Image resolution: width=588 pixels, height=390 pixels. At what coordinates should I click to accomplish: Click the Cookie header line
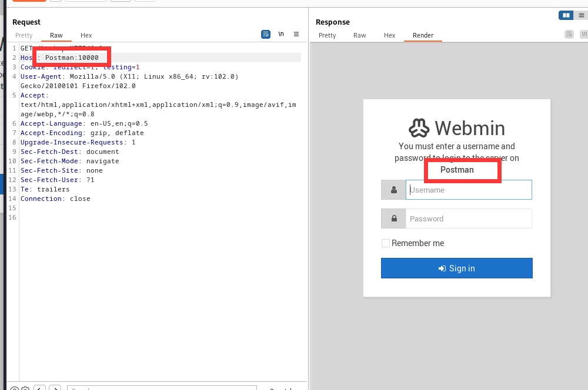click(80, 67)
